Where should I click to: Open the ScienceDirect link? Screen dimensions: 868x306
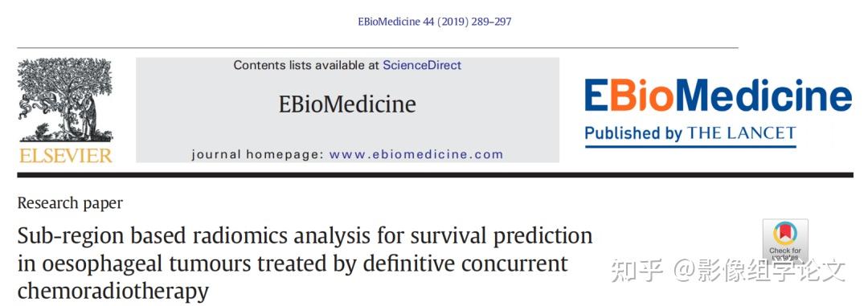point(422,65)
